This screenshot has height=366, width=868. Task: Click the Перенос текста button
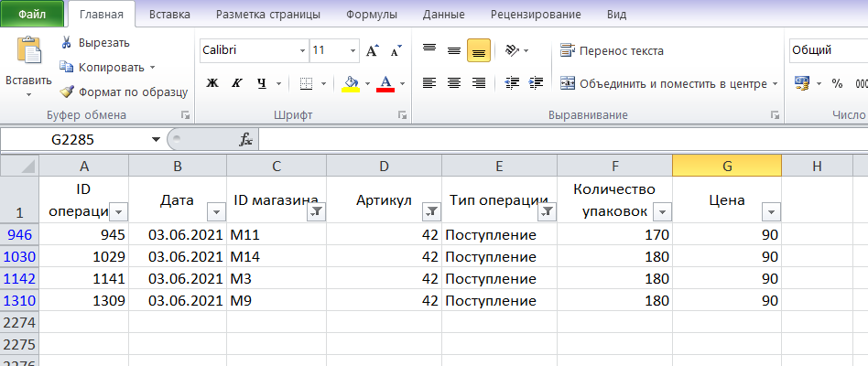[612, 51]
